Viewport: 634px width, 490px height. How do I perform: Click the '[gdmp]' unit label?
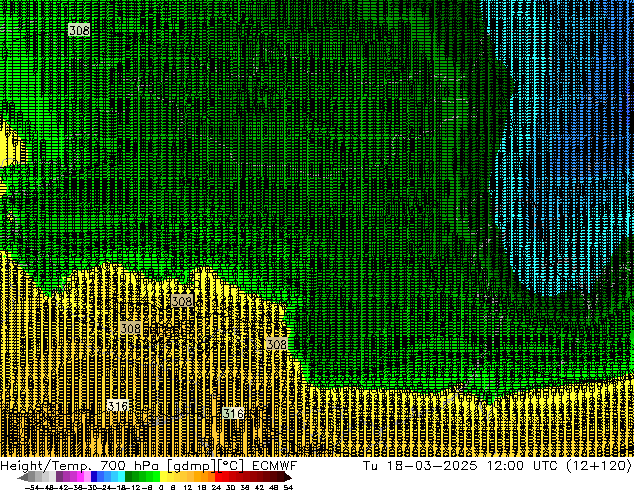[x=192, y=466]
